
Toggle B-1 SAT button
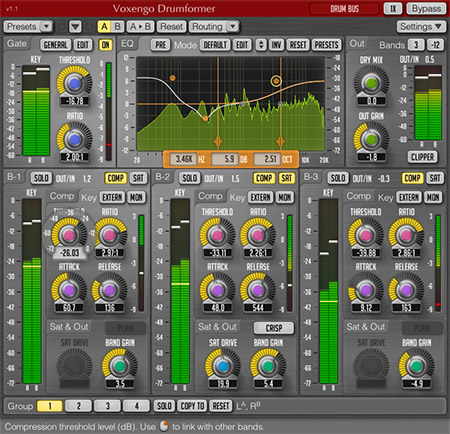[138, 178]
